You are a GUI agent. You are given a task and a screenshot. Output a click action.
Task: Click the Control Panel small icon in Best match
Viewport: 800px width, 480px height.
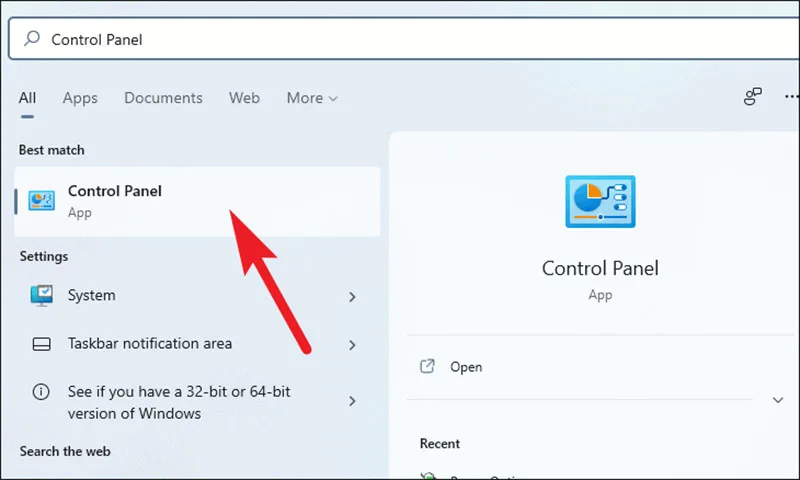click(41, 200)
